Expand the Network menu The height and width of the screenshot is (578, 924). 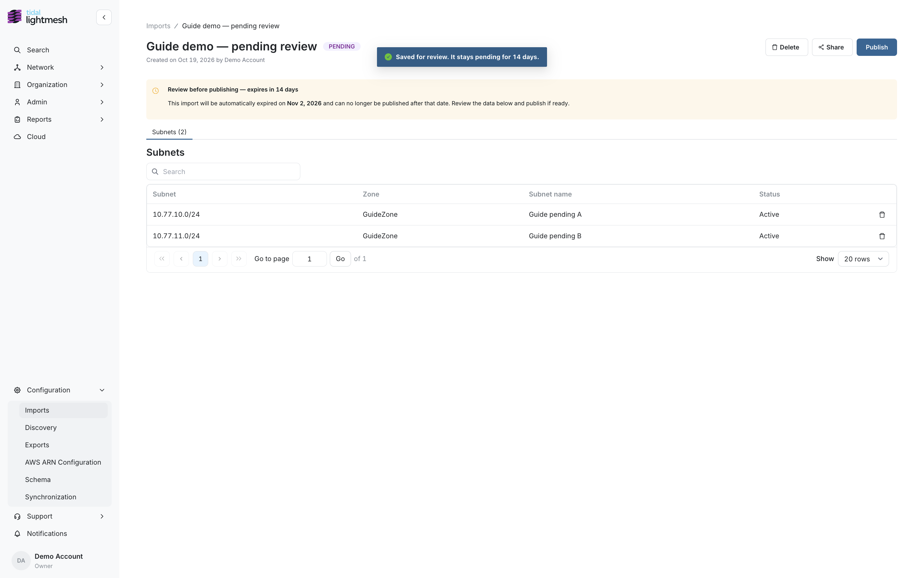click(x=59, y=67)
